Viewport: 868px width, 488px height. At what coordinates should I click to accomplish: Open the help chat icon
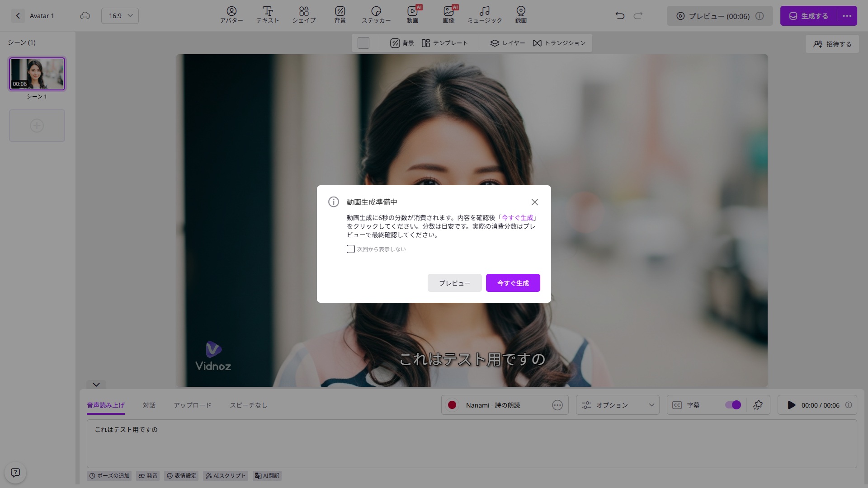(15, 473)
